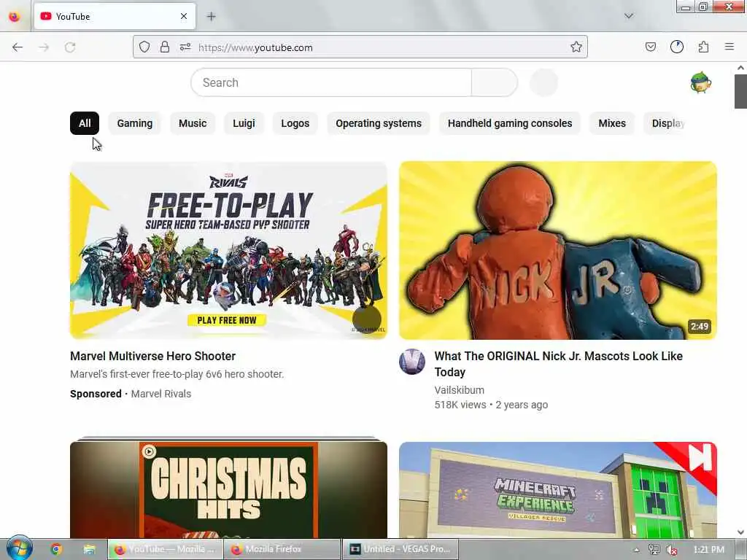The width and height of the screenshot is (747, 560).
Task: Click the 1:21 PM taskbar clock
Action: click(708, 550)
